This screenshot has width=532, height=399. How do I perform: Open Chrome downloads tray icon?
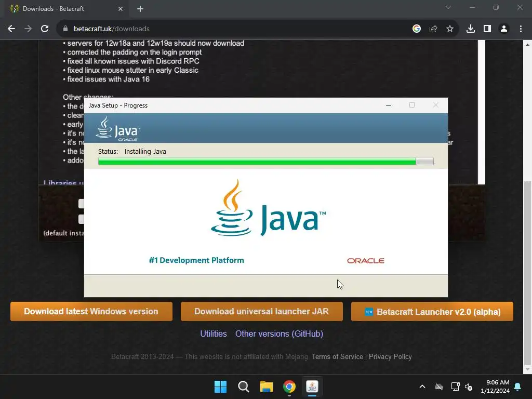[471, 29]
